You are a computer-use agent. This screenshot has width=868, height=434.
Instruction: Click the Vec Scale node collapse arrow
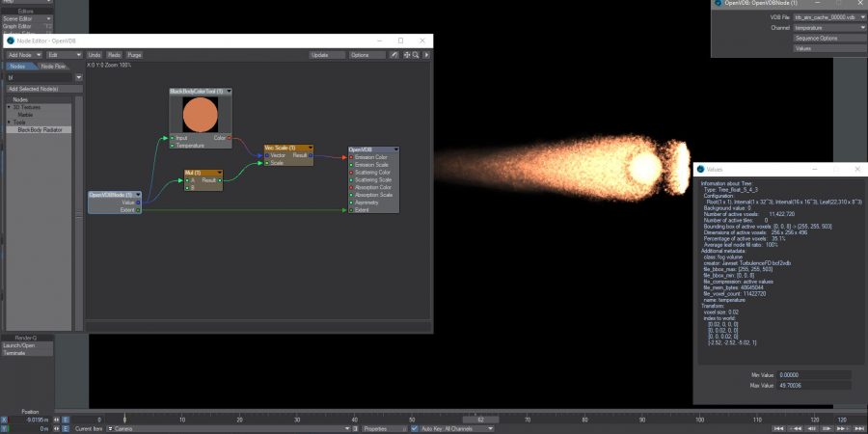click(x=309, y=148)
